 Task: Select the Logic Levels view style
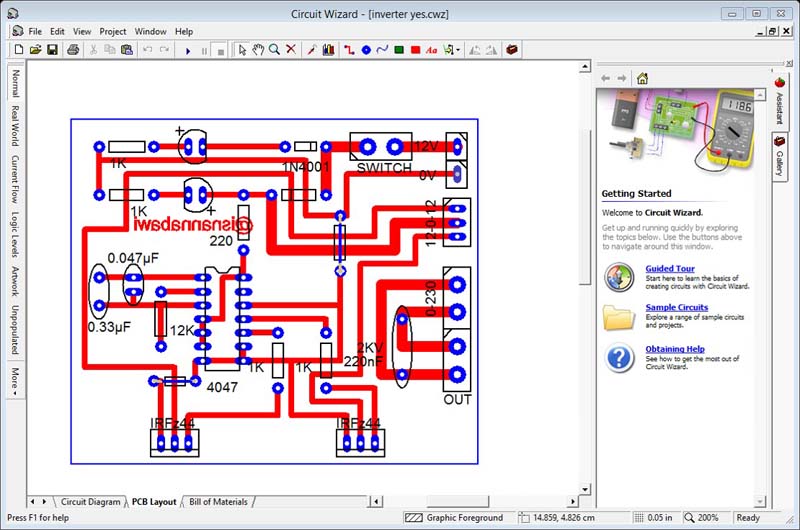[15, 235]
